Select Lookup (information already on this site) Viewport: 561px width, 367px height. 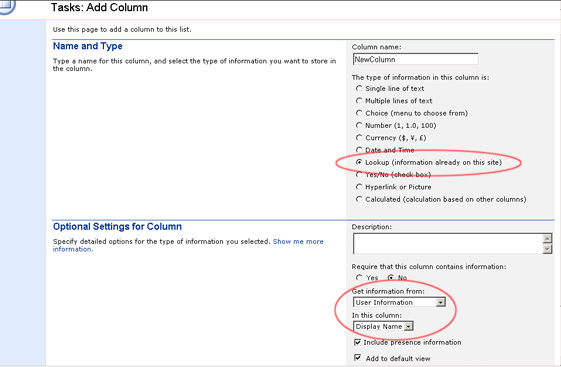[x=359, y=162]
